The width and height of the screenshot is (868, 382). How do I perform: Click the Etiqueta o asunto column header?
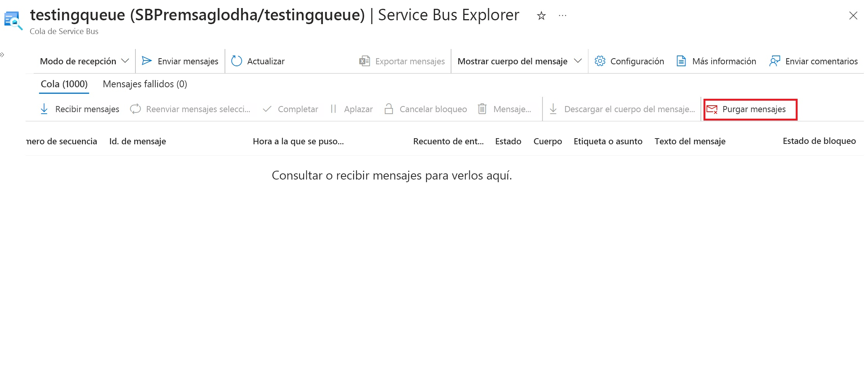608,141
